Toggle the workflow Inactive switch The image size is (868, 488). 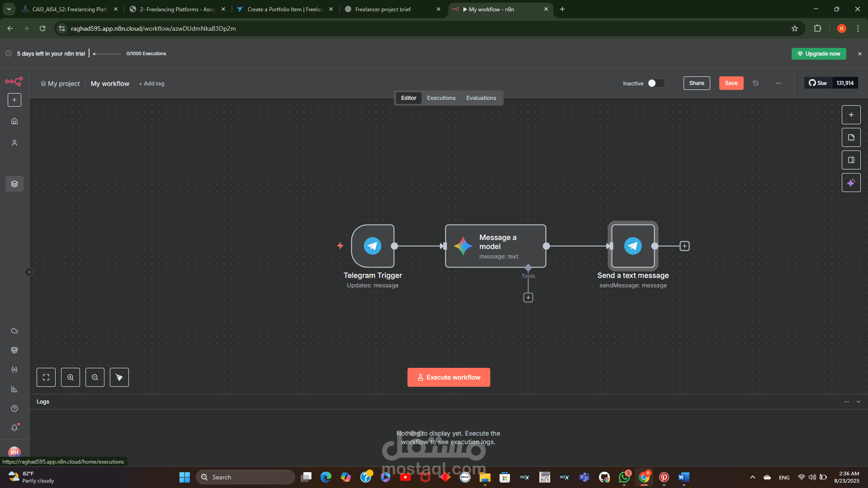click(x=656, y=83)
